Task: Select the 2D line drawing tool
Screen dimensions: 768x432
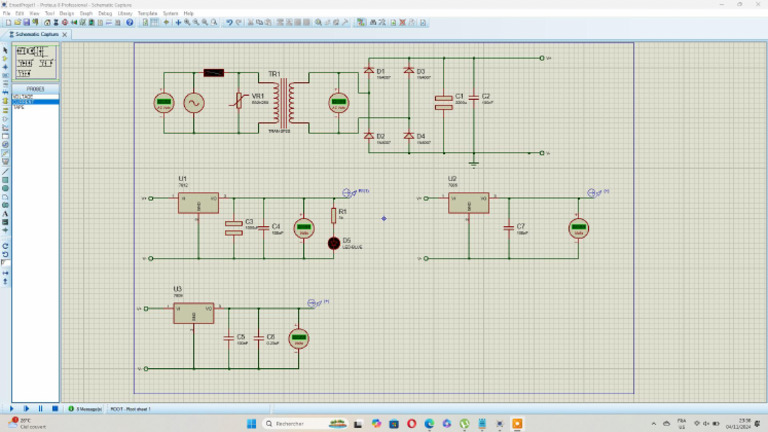Action: pos(5,171)
